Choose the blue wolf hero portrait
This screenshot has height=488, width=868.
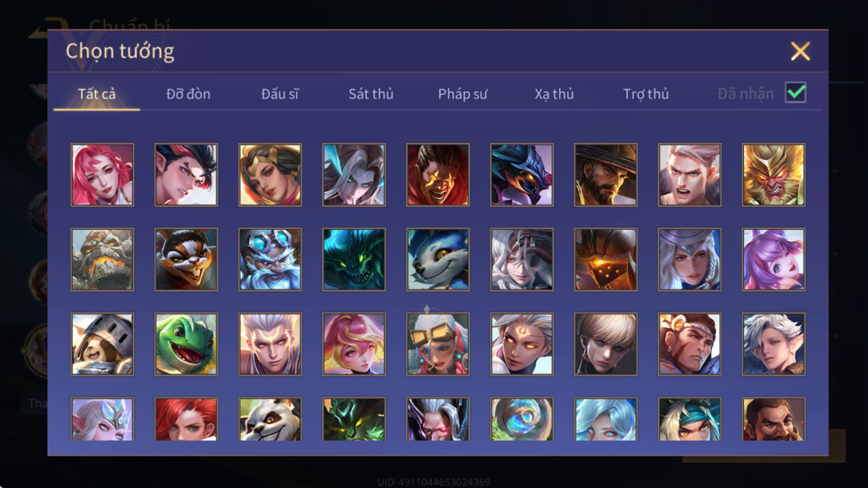point(438,259)
